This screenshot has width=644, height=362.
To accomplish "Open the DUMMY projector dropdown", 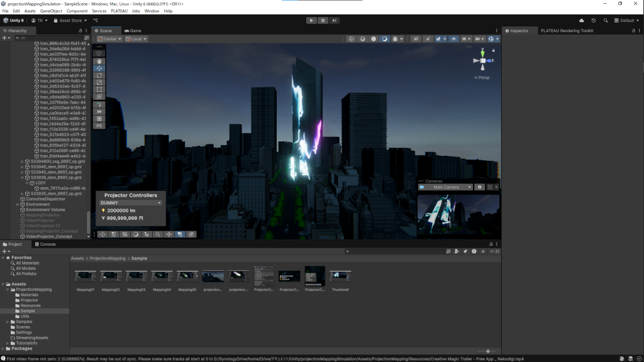I will point(131,203).
